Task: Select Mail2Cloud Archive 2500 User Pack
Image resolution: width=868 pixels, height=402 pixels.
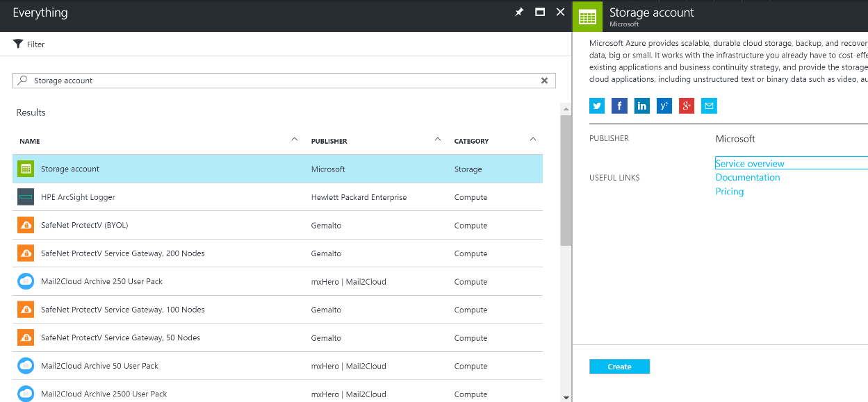Action: tap(277, 392)
